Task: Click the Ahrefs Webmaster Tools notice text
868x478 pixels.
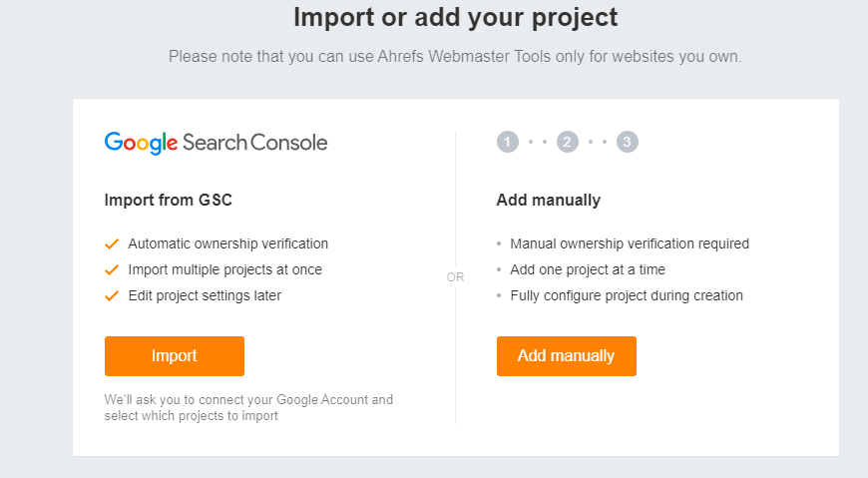Action: pos(455,57)
